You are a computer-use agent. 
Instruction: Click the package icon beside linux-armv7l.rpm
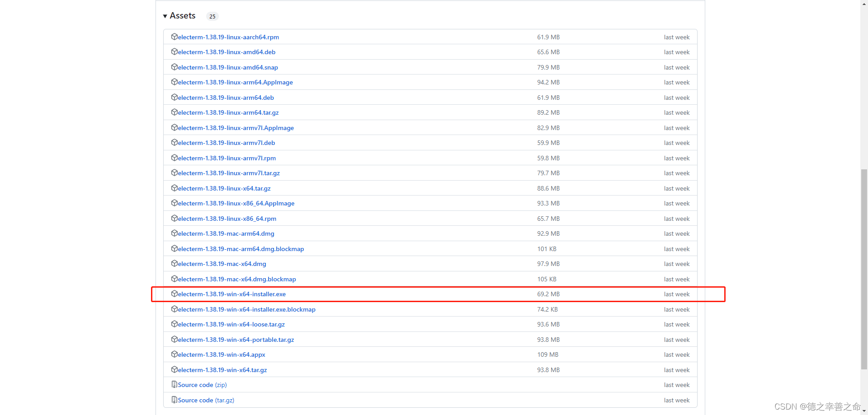point(174,158)
